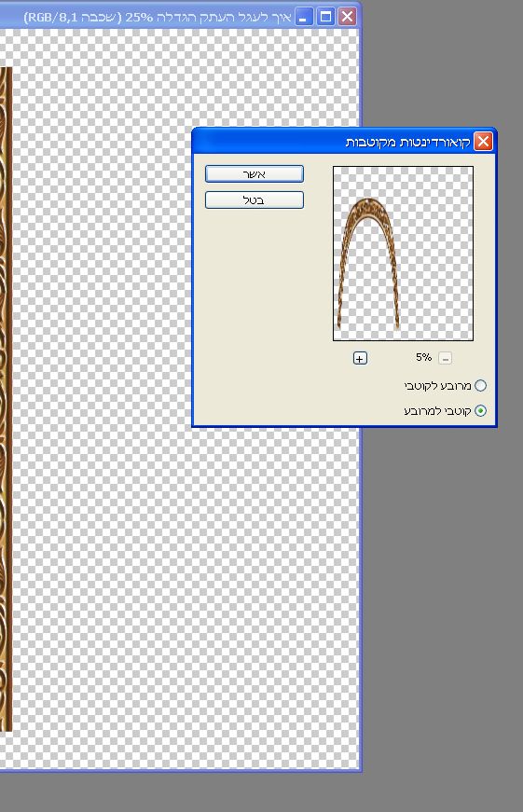Select the מרובע לקוטבי radio option
This screenshot has width=523, height=812.
[480, 385]
